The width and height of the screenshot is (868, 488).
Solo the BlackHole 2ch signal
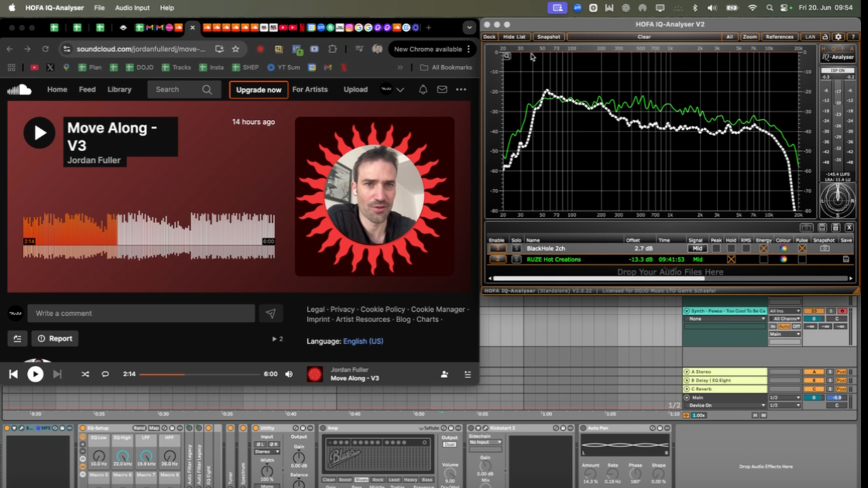tap(516, 249)
